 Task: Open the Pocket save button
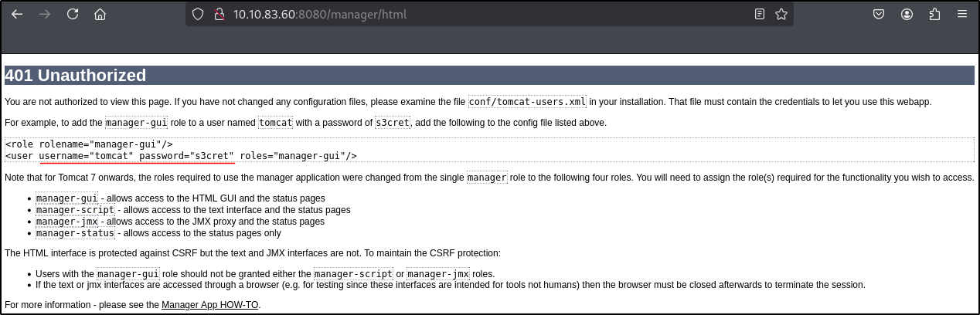pyautogui.click(x=879, y=14)
